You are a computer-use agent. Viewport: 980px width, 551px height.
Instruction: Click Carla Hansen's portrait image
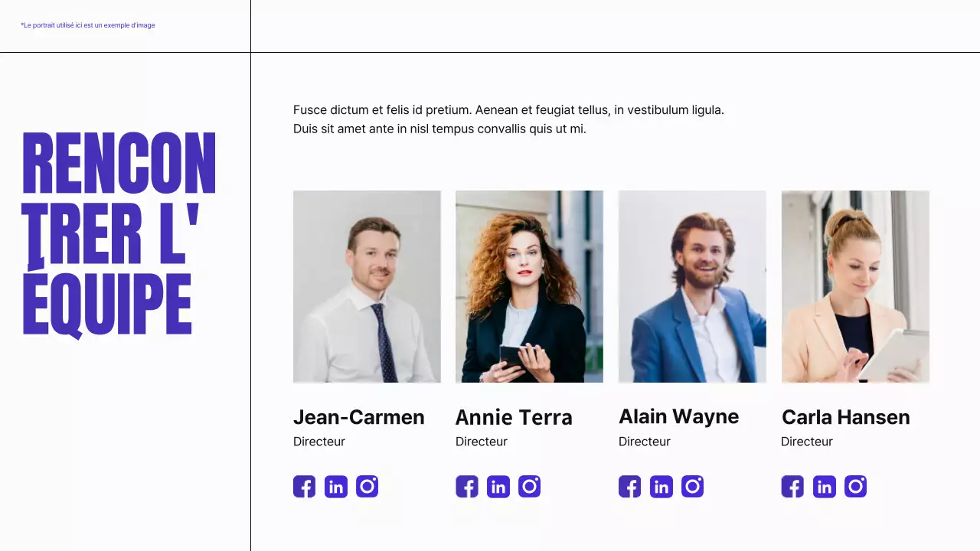tap(855, 286)
